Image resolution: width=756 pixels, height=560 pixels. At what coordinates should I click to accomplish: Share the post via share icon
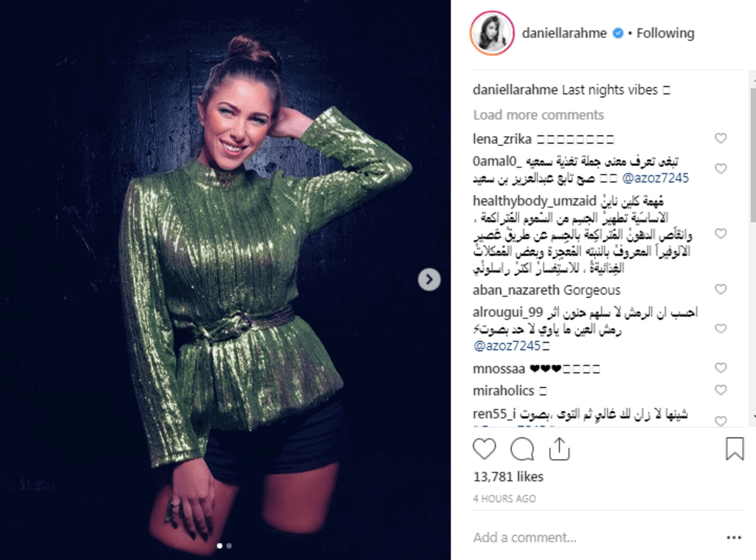pos(559,449)
